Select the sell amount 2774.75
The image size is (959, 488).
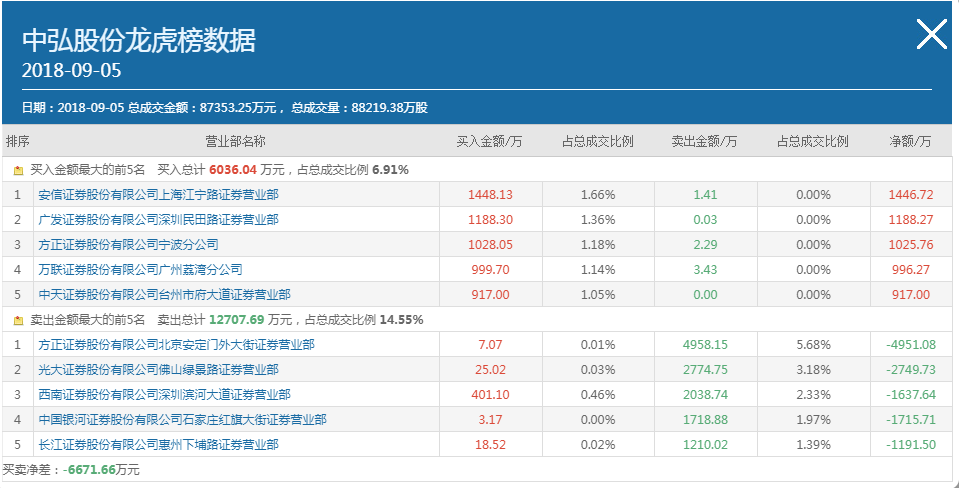click(x=705, y=370)
